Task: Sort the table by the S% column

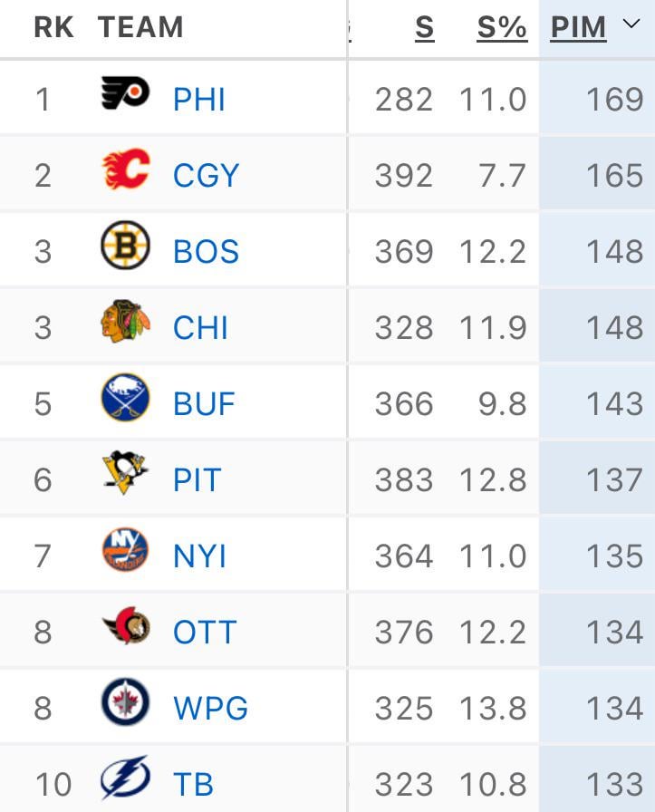Action: point(500,27)
